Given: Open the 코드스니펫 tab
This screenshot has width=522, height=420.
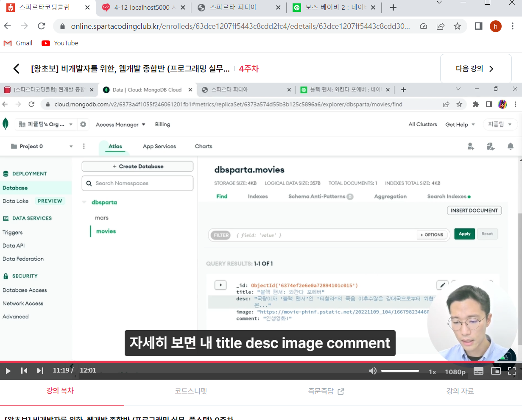Looking at the screenshot, I should [x=191, y=391].
